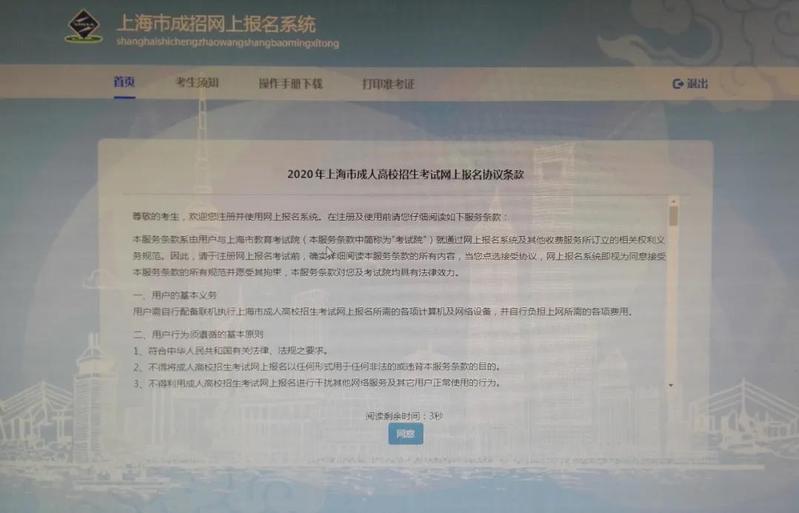Click the 退出 logout arrow icon
The image size is (799, 513).
(678, 84)
